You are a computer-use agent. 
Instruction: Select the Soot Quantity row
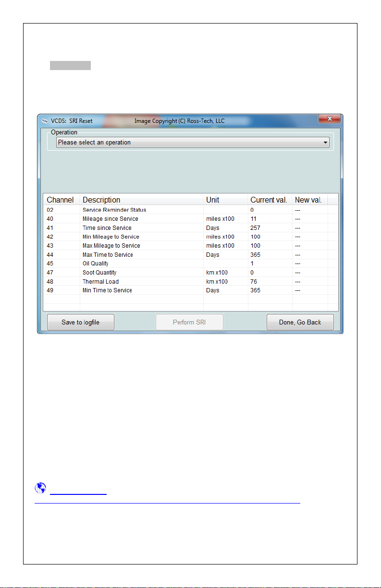pos(191,273)
